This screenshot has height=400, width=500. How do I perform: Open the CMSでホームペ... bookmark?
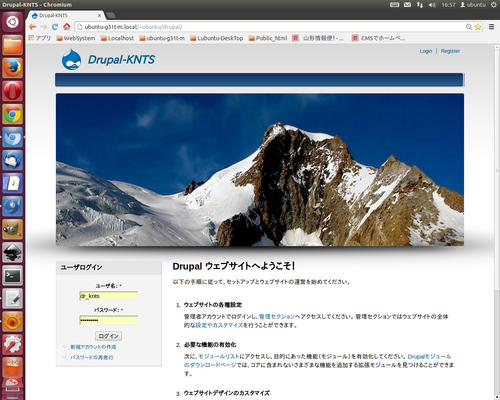(379, 38)
